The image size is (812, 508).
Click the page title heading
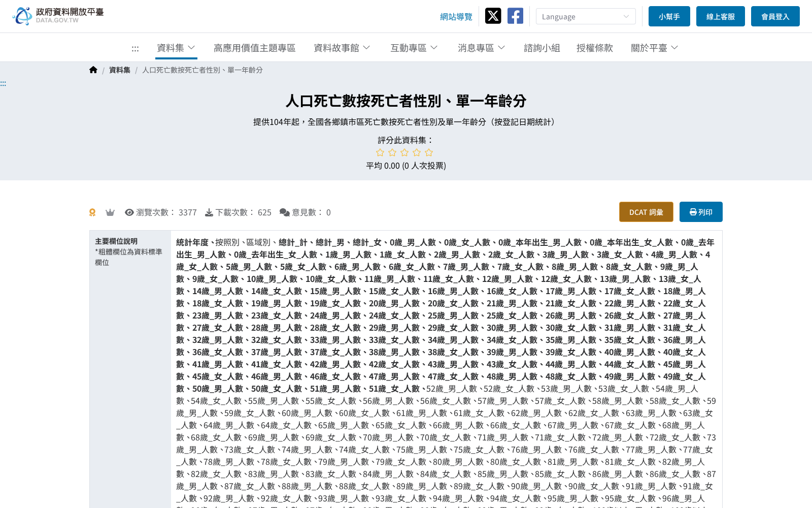click(406, 101)
